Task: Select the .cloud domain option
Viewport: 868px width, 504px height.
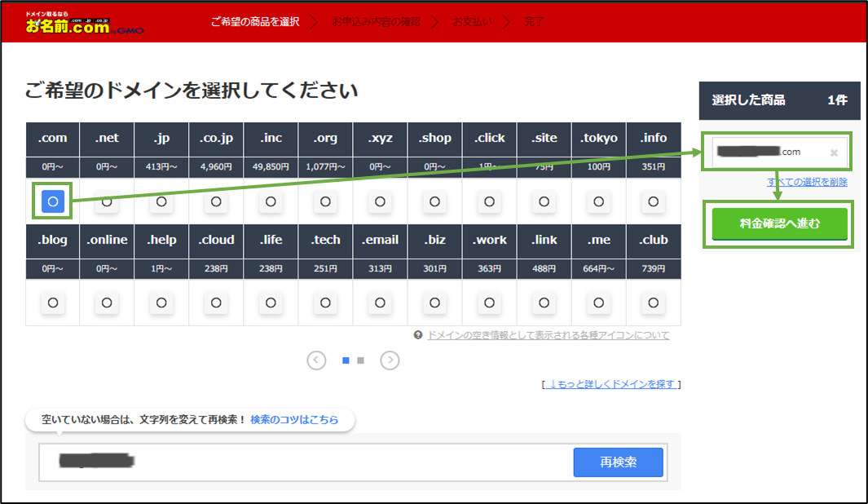Action: pos(216,303)
